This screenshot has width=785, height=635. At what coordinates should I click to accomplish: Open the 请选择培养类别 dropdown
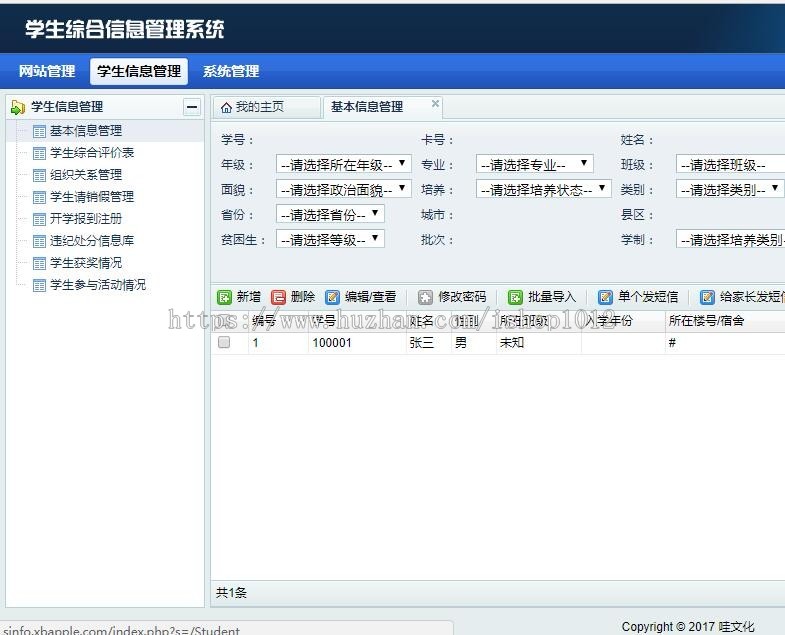pyautogui.click(x=730, y=239)
